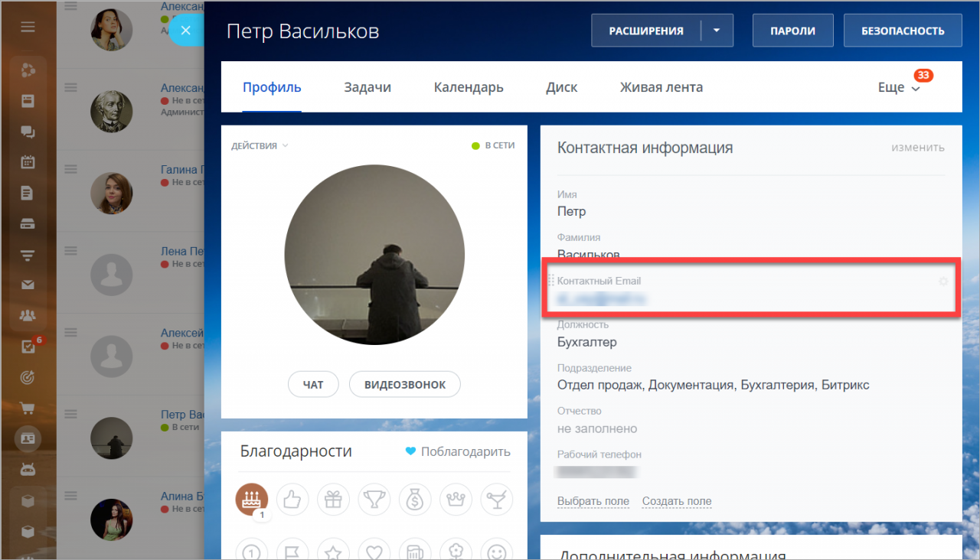Screen dimensions: 980x560
Task: Open the robot icon in the sidebar
Action: (x=28, y=469)
